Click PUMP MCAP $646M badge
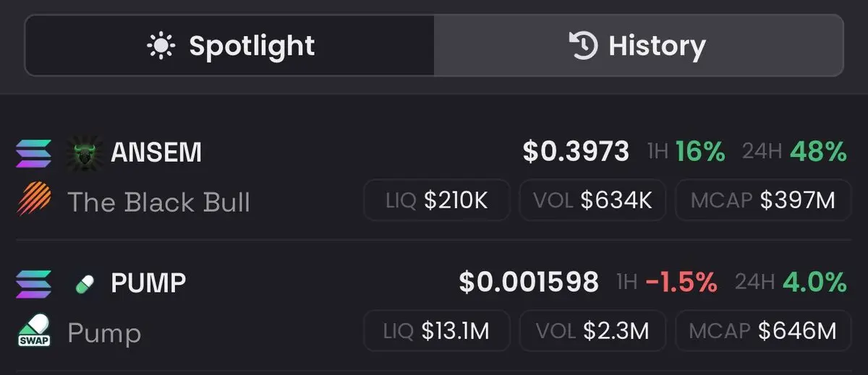Viewport: 868px width, 375px height. (x=763, y=331)
